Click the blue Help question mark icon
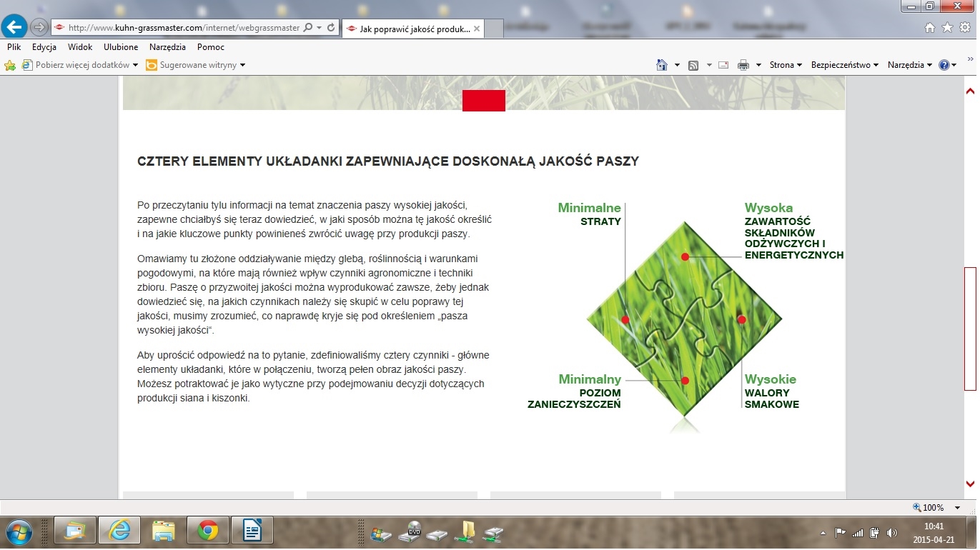Viewport: 980px width, 550px height. coord(944,65)
